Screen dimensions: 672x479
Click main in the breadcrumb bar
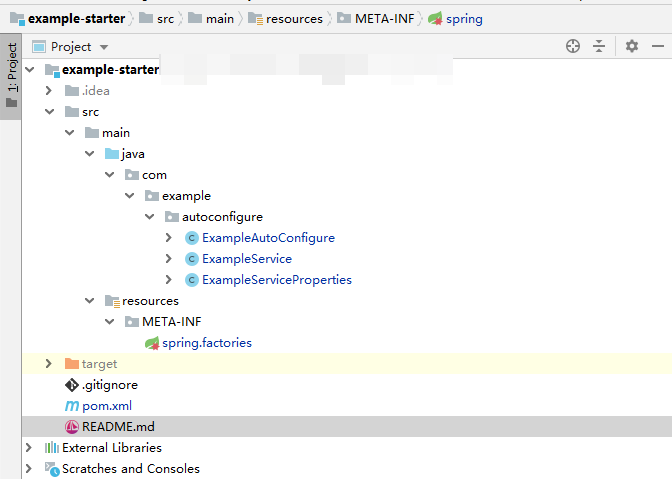click(211, 19)
